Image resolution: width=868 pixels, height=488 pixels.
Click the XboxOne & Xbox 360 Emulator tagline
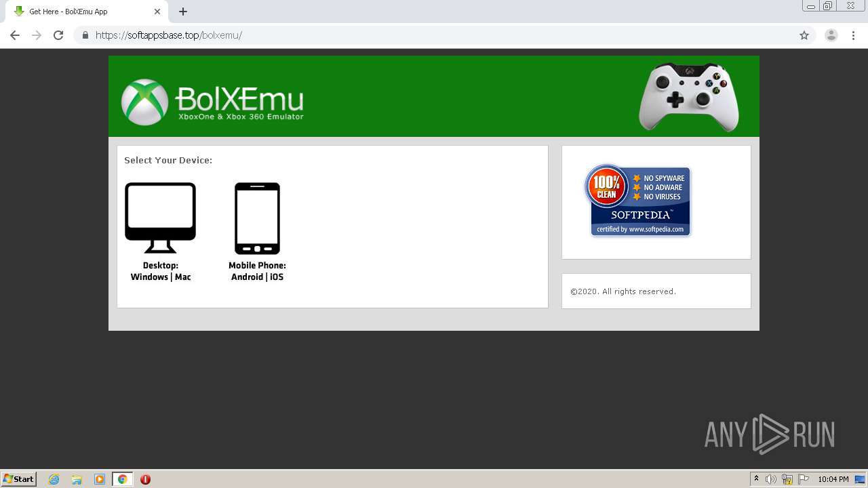click(x=241, y=117)
